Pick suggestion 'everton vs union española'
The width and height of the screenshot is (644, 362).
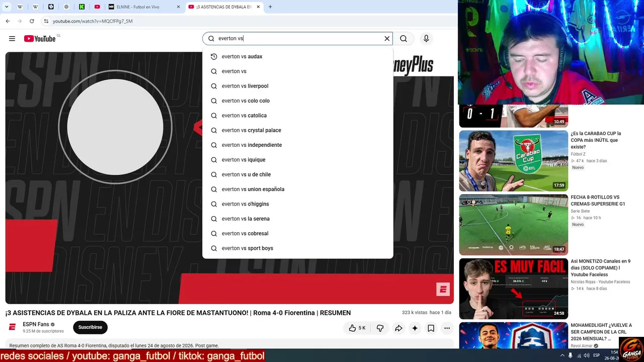point(298,190)
